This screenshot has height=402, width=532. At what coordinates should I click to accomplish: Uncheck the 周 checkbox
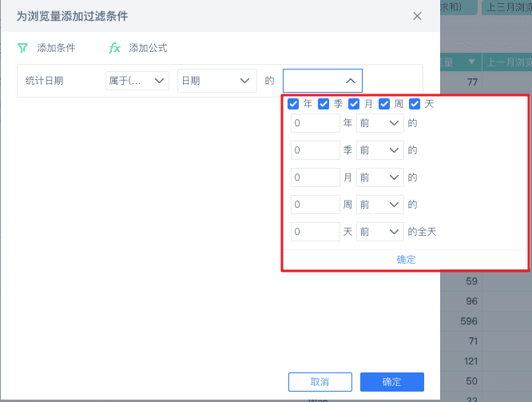coord(384,104)
